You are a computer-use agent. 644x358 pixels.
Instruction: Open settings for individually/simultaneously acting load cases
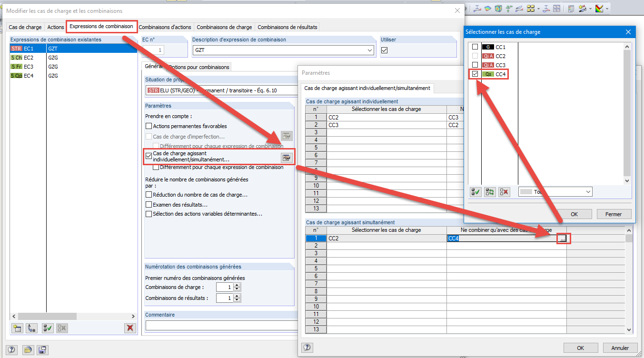click(x=287, y=158)
